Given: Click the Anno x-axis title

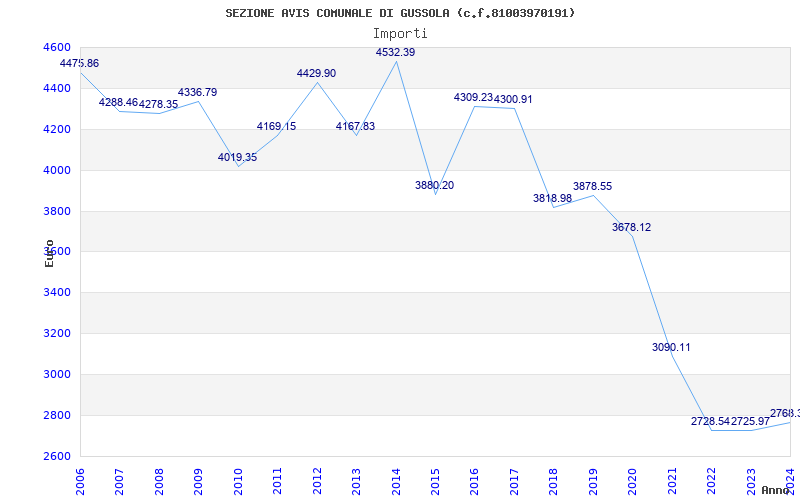Looking at the screenshot, I should click(x=775, y=490).
